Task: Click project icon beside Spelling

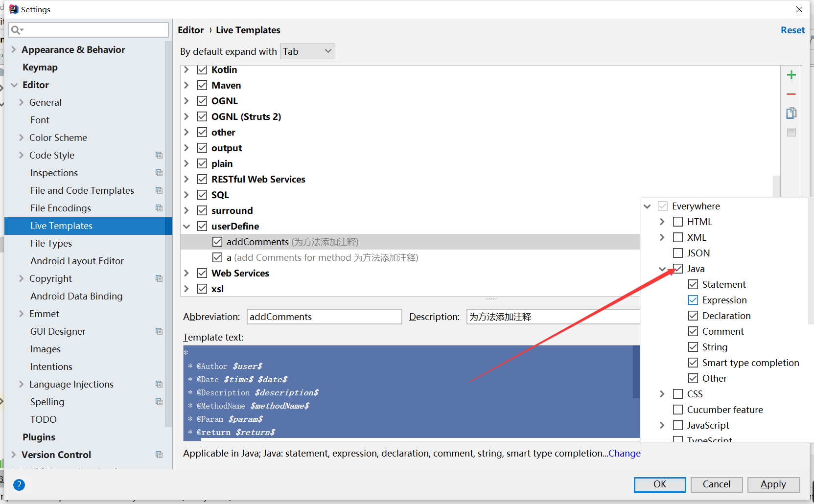Action: pyautogui.click(x=159, y=402)
